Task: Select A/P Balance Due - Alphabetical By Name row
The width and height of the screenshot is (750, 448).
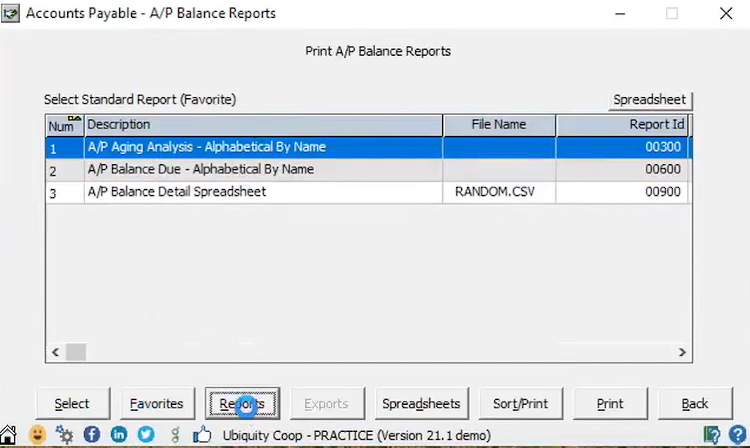Action: pyautogui.click(x=367, y=170)
